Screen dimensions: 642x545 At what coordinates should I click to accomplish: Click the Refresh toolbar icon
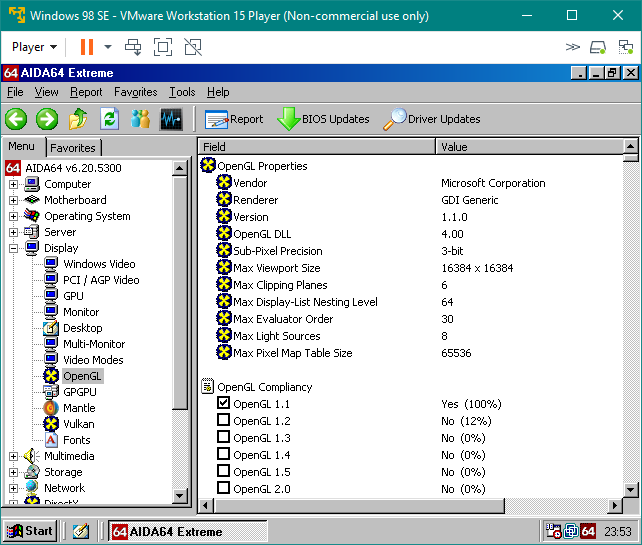pyautogui.click(x=109, y=119)
